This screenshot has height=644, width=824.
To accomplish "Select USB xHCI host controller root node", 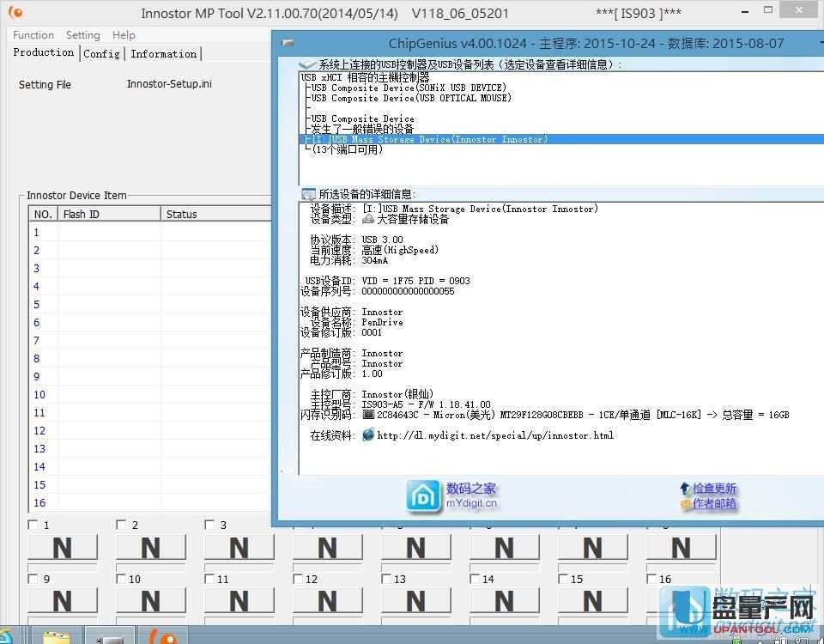I will tap(365, 77).
